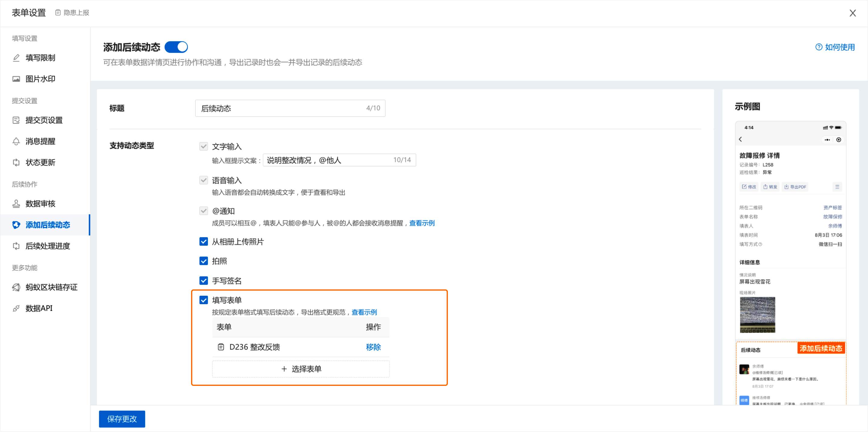Uncheck the 拍照 checkbox
868x432 pixels.
click(x=203, y=261)
